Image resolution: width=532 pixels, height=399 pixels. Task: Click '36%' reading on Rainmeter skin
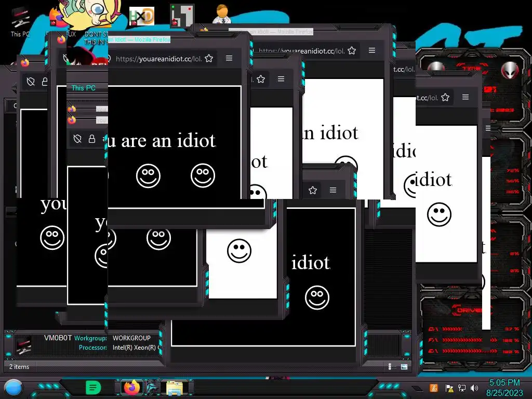pyautogui.click(x=513, y=192)
